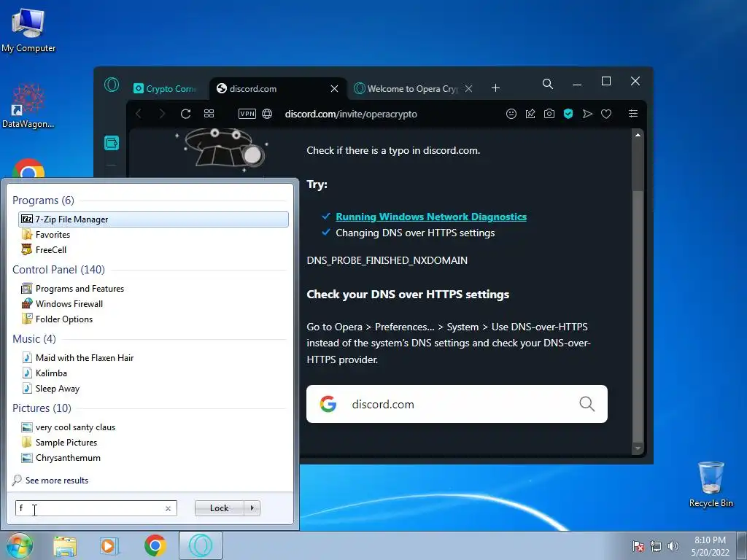Viewport: 747px width, 560px height.
Task: Open the emoji smiley toolbar icon
Action: [511, 114]
